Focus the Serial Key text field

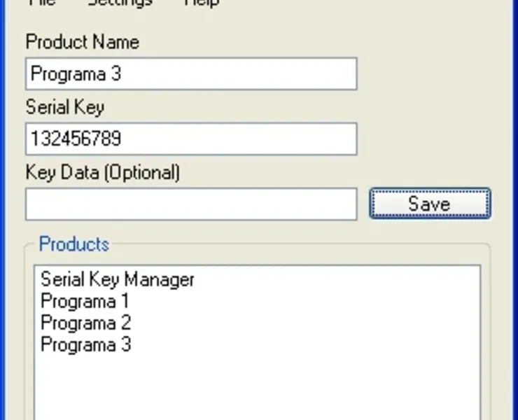[190, 139]
